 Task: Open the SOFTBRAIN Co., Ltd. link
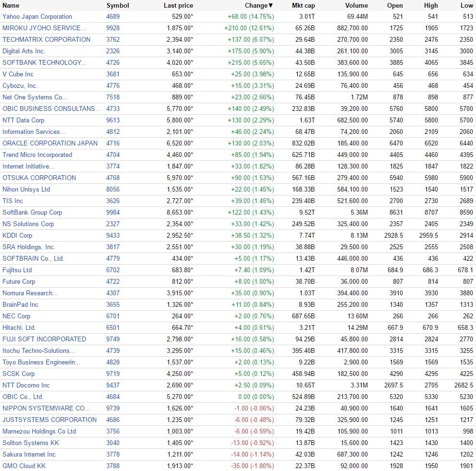pyautogui.click(x=33, y=259)
